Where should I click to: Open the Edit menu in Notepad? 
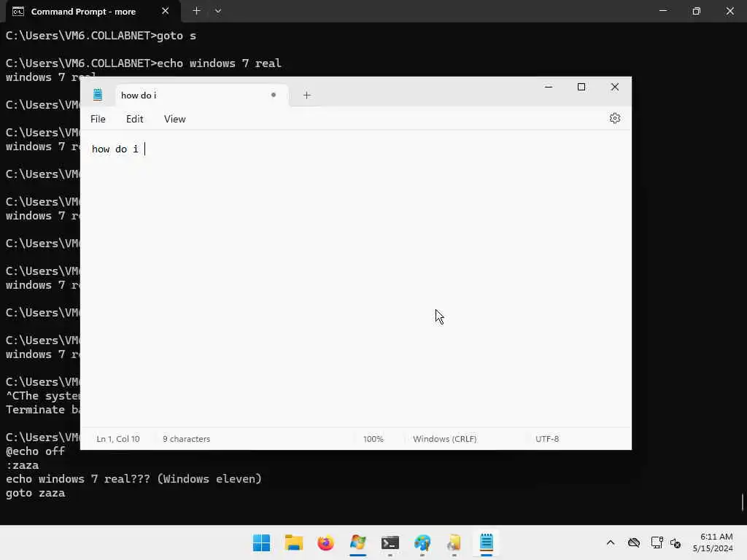click(x=135, y=119)
